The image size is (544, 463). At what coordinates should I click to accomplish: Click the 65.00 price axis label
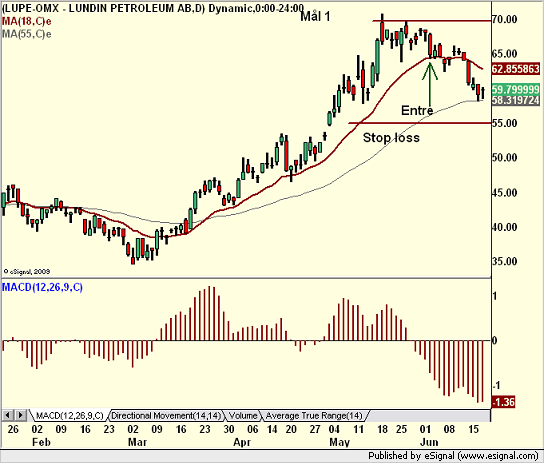504,54
